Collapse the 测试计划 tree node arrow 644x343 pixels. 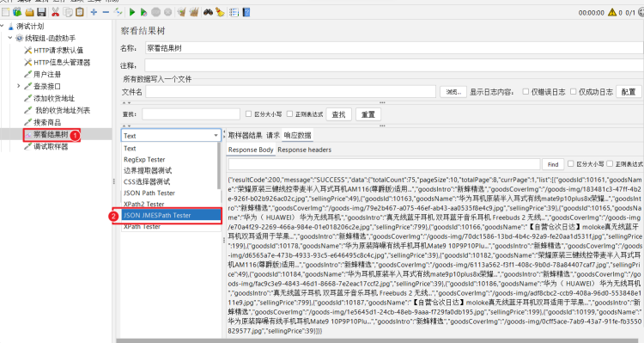3,26
